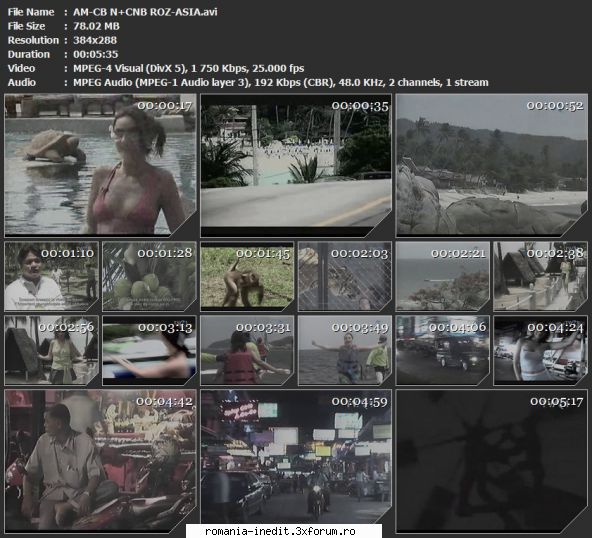Click the monkey thumbnail at 00:01:45

[247, 276]
